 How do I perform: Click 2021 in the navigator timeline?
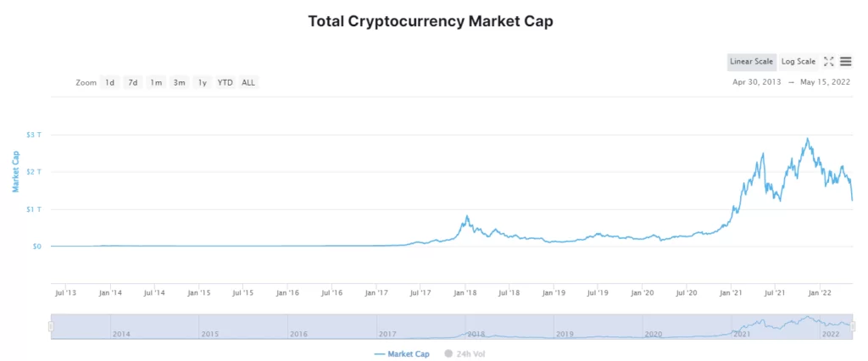coord(742,334)
